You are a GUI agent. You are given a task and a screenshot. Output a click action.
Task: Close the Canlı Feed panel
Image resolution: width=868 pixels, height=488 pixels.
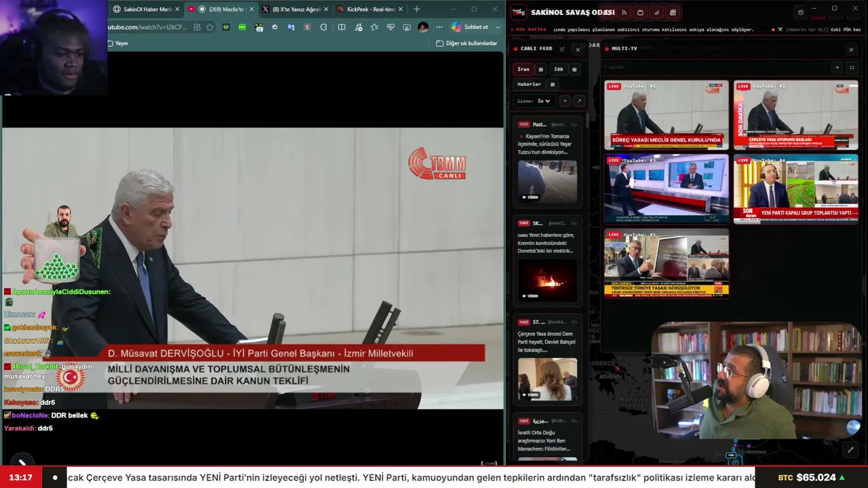[x=578, y=49]
